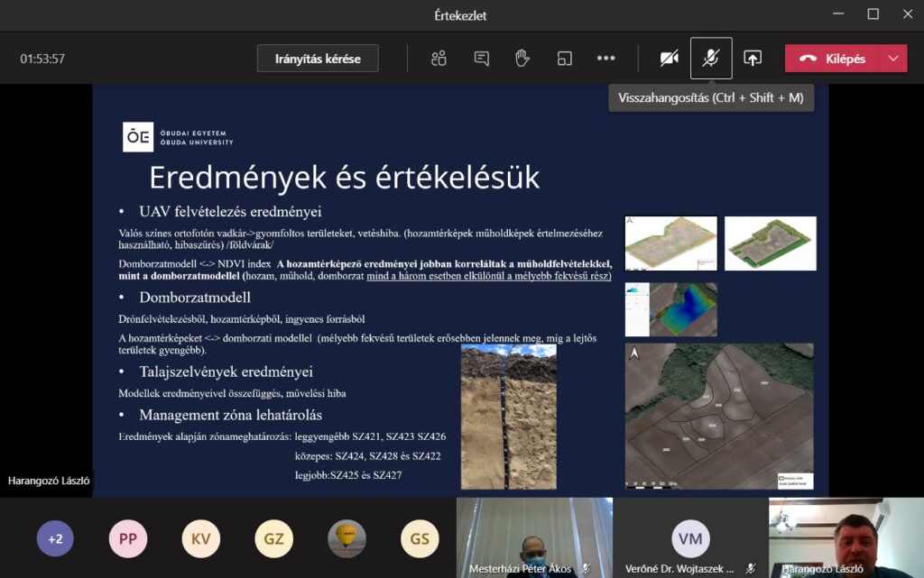The height and width of the screenshot is (578, 924).
Task: Open the chat panel
Action: click(x=481, y=57)
